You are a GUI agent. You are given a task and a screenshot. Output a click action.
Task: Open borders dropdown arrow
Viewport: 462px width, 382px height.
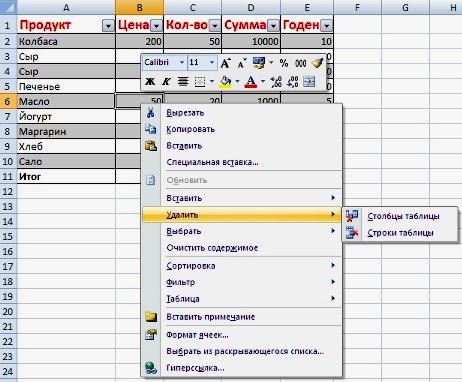(x=212, y=81)
